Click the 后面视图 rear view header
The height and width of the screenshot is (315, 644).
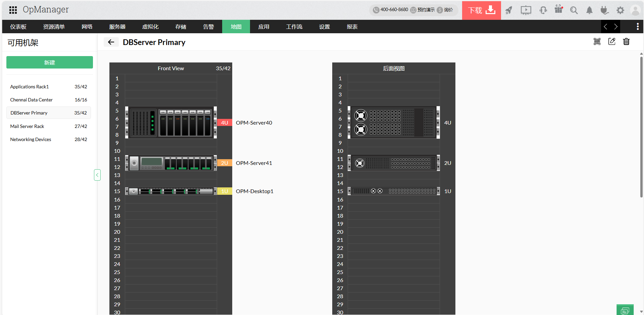point(394,69)
